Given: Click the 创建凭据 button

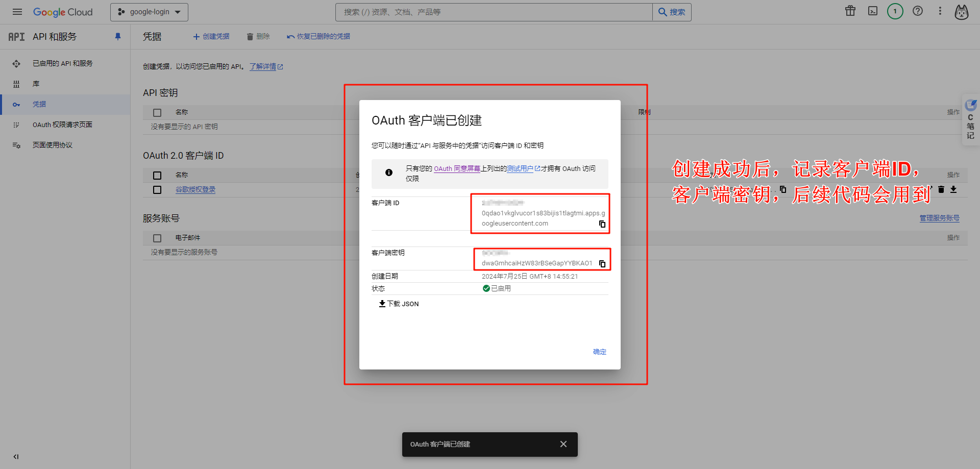Looking at the screenshot, I should click(211, 37).
